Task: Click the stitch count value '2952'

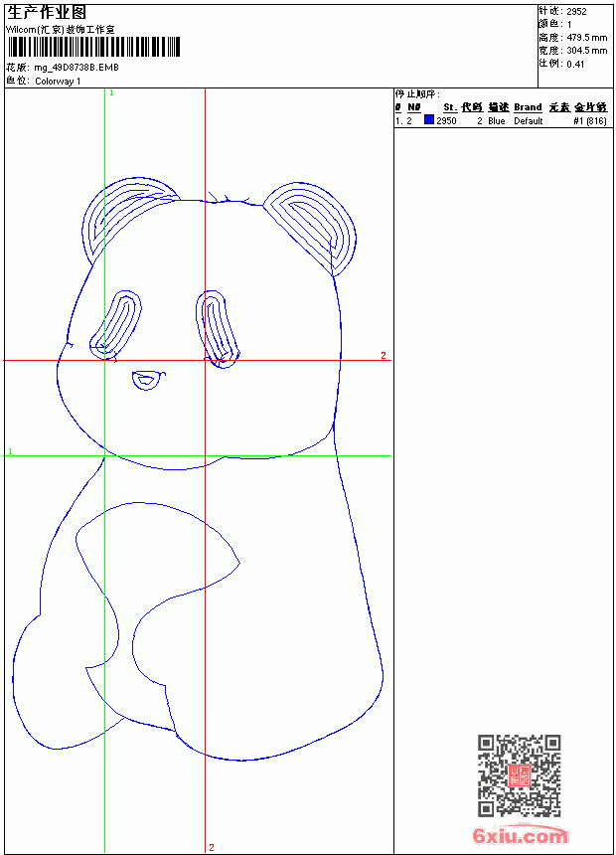Action: pyautogui.click(x=576, y=12)
